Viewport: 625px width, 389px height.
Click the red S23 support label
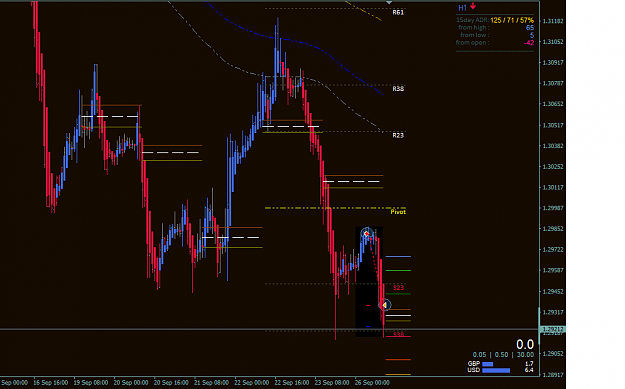click(x=398, y=287)
